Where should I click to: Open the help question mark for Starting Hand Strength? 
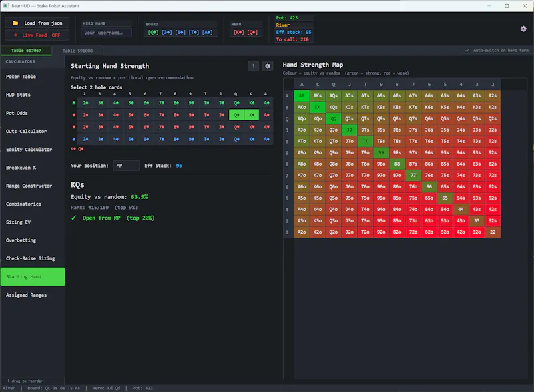point(254,66)
